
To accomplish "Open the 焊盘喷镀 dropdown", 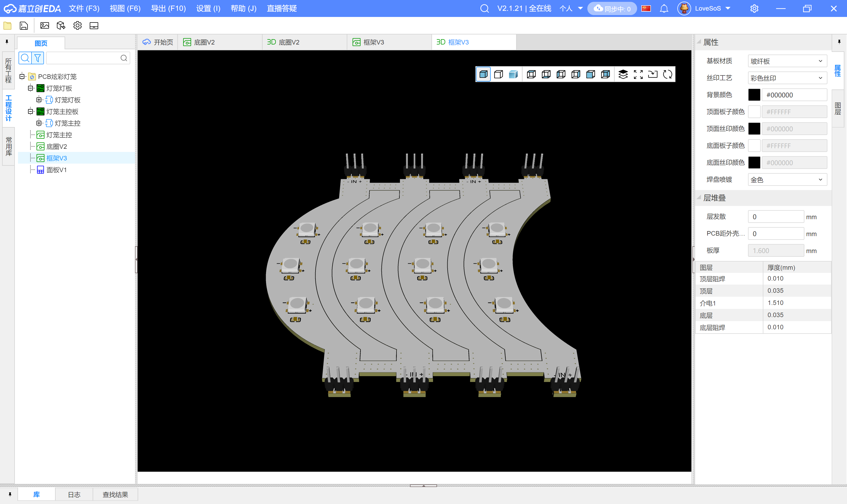I will (x=787, y=180).
